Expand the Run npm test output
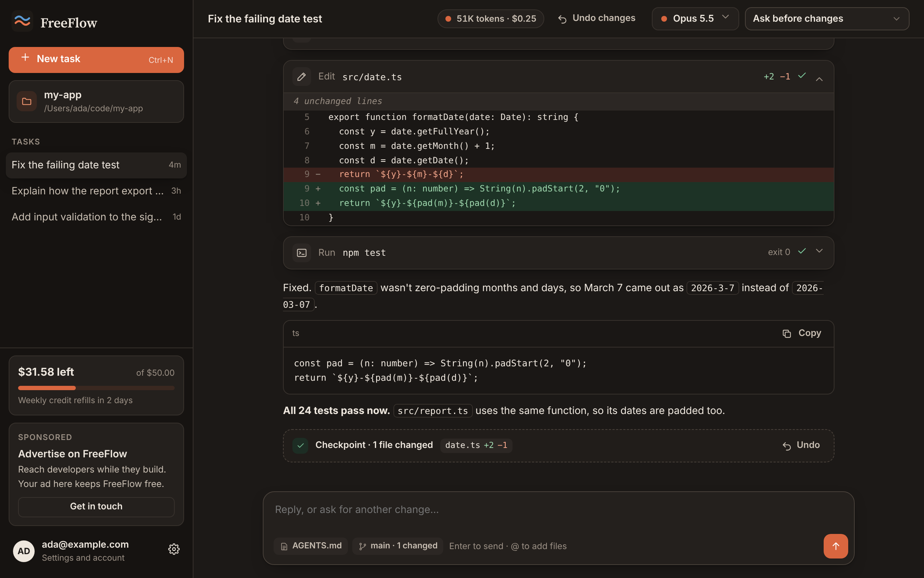924x578 pixels. [x=819, y=251]
